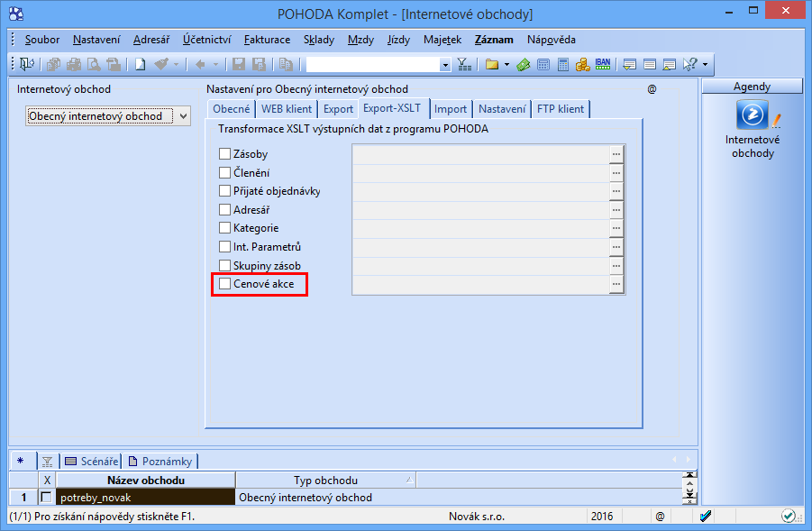Click the grayed copy record icon
The image size is (812, 531).
pyautogui.click(x=286, y=64)
